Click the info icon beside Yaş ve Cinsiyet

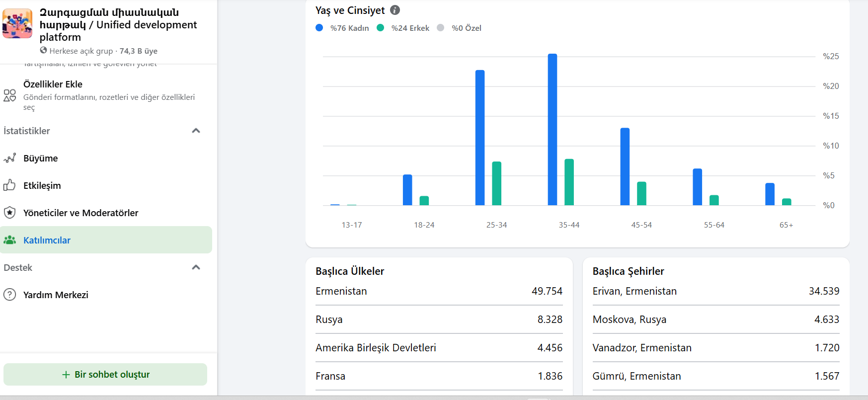(395, 10)
